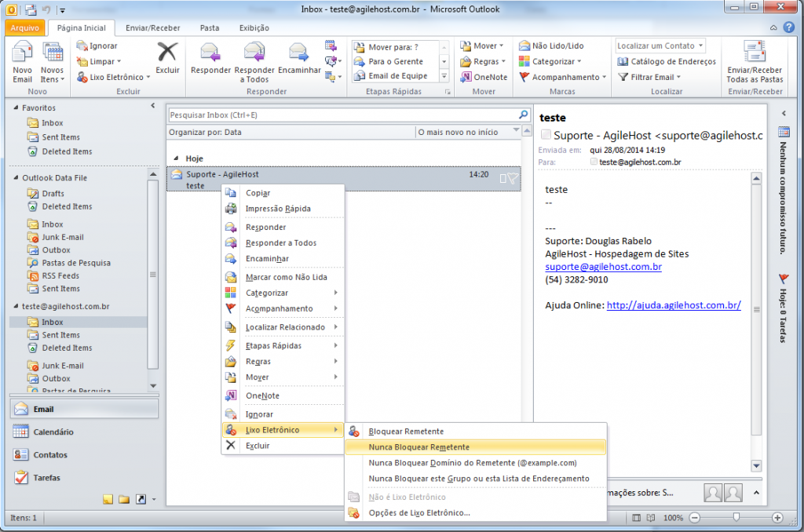This screenshot has height=532, width=804.
Task: Choose Excluir from the context menu
Action: click(283, 446)
